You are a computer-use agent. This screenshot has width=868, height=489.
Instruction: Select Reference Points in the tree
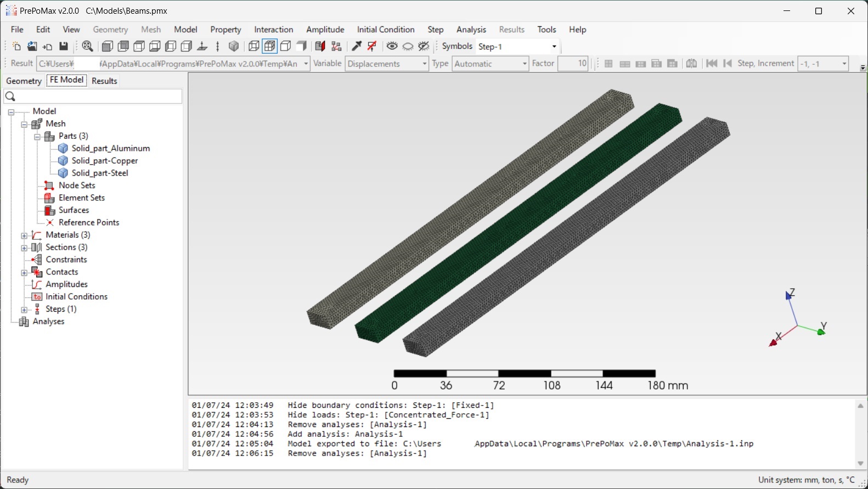pyautogui.click(x=89, y=223)
